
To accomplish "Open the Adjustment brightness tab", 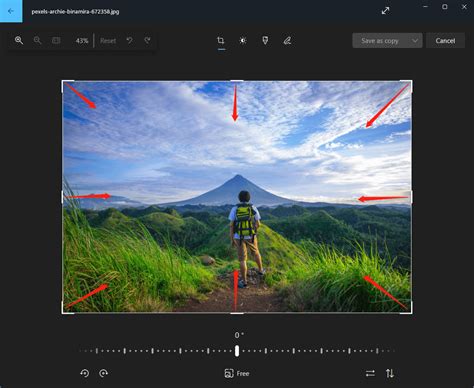I will [243, 41].
